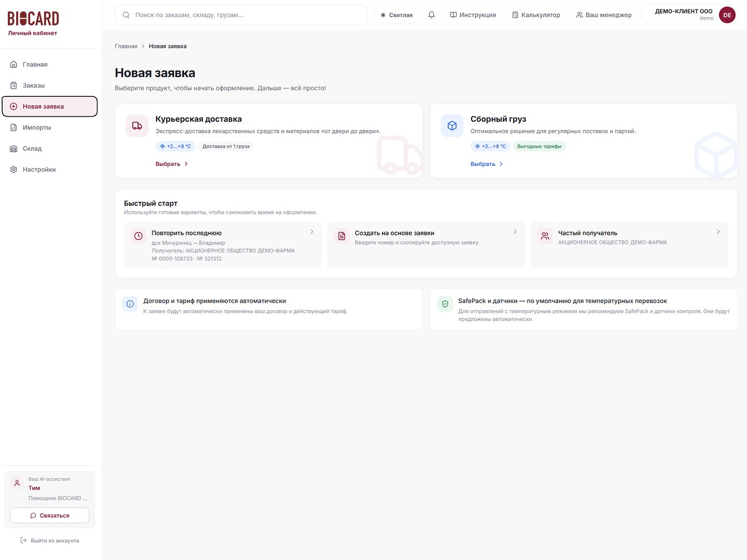Open Импорты in the sidebar
This screenshot has height=560, width=747.
tap(50, 128)
